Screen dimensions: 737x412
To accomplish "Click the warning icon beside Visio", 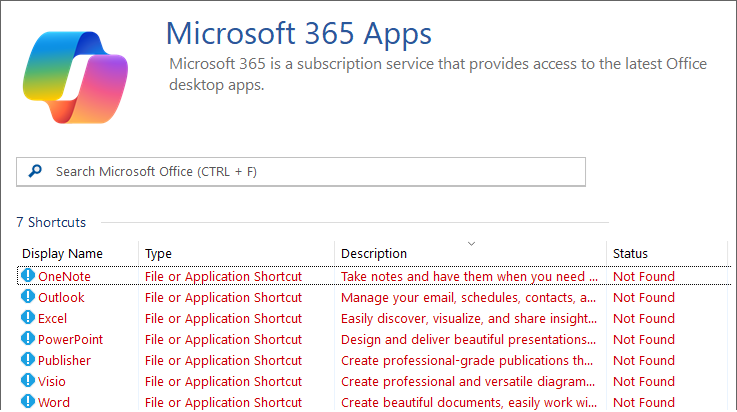I will [28, 381].
